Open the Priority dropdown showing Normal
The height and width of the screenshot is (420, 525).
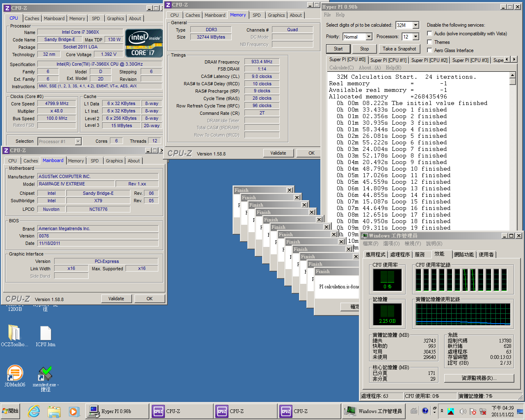[369, 37]
